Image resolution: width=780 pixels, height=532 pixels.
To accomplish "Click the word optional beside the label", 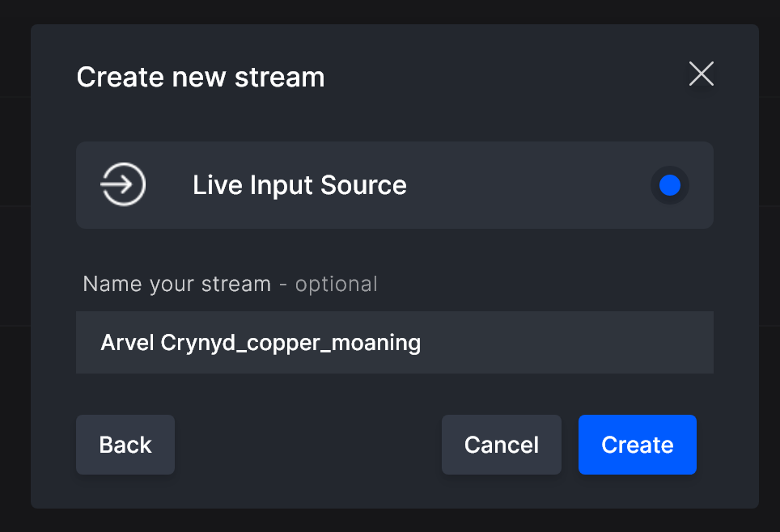I will tap(337, 285).
